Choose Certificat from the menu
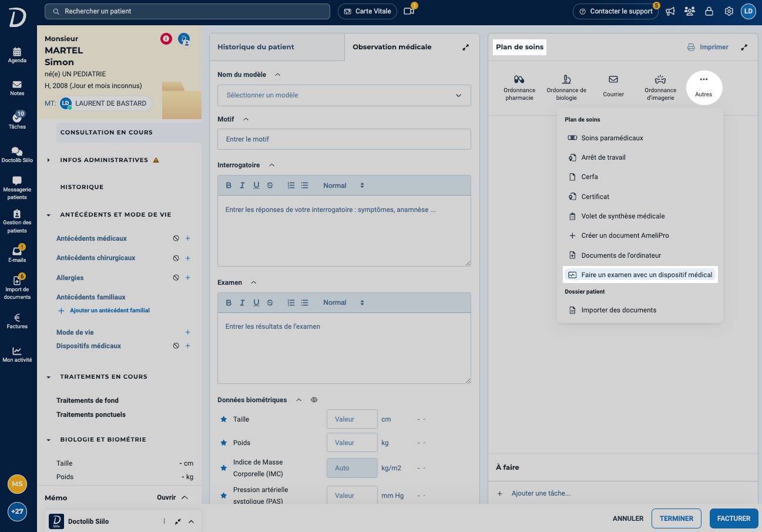This screenshot has height=532, width=762. pyautogui.click(x=640, y=197)
